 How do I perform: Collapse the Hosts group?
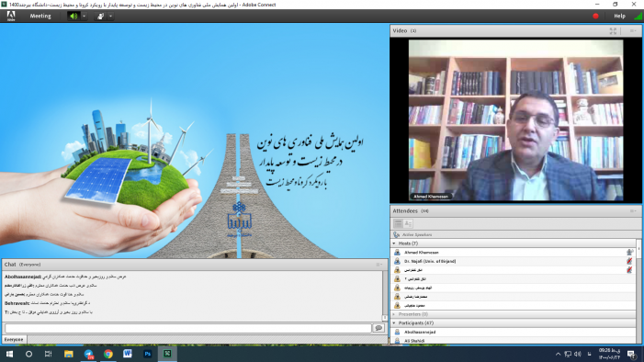point(394,243)
